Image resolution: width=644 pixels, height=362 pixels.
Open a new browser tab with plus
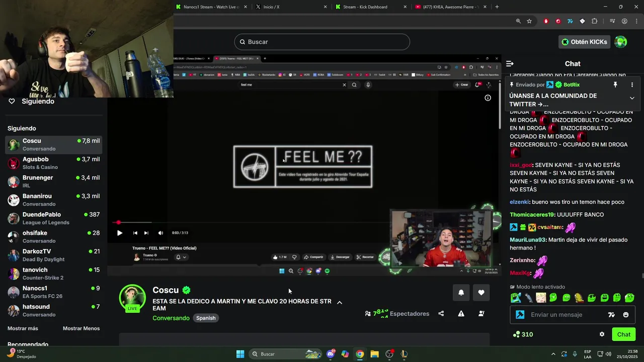[497, 7]
